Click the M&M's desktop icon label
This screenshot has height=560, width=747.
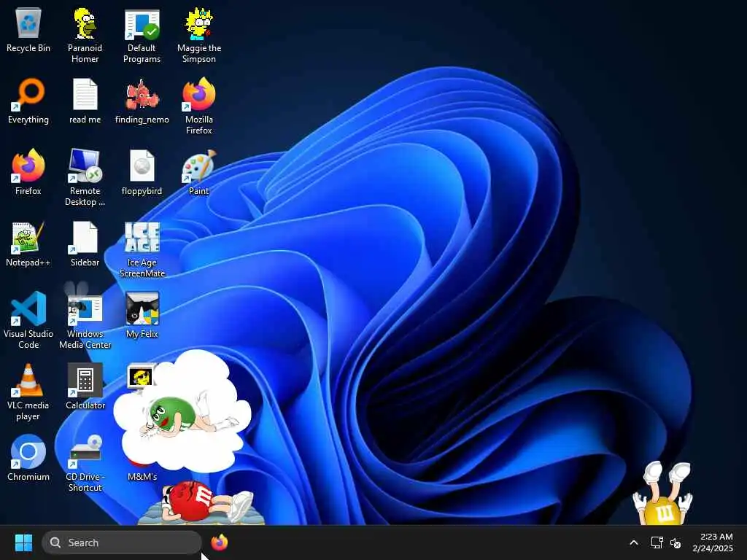[142, 476]
